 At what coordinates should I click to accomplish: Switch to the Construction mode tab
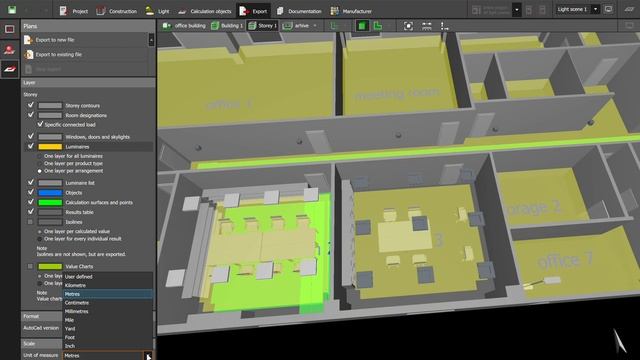coord(117,11)
